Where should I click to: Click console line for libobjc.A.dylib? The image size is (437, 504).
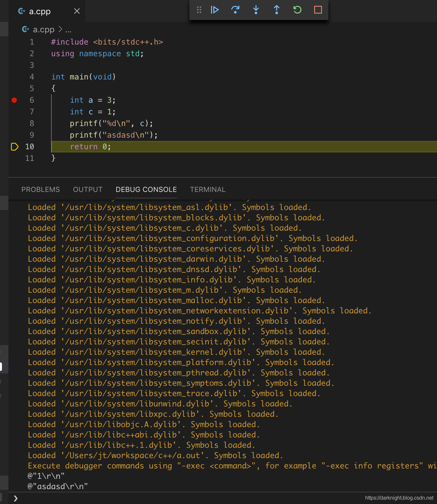[144, 425]
